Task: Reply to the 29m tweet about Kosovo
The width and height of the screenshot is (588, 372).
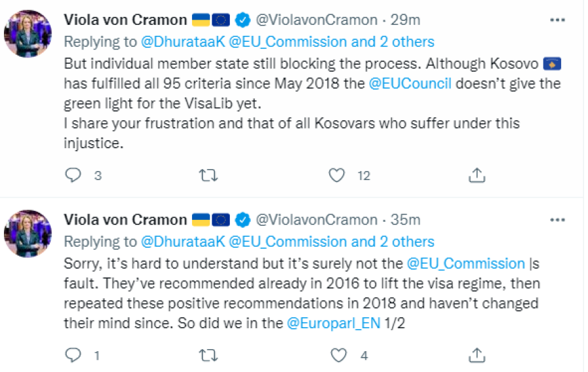Action: pyautogui.click(x=74, y=175)
